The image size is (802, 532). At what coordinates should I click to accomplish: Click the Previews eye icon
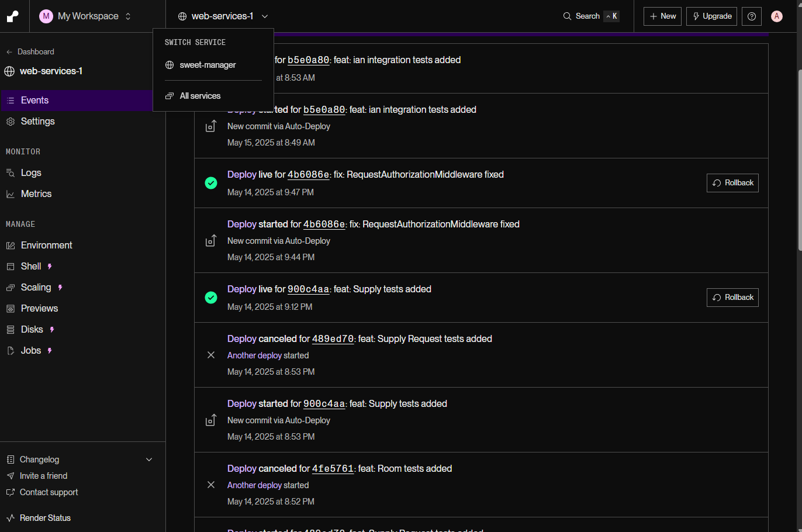coord(10,309)
